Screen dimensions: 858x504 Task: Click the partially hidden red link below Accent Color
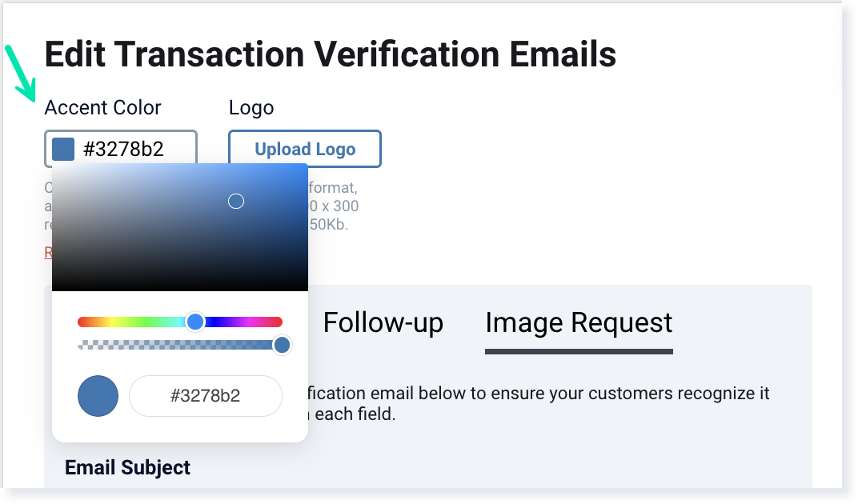[48, 252]
